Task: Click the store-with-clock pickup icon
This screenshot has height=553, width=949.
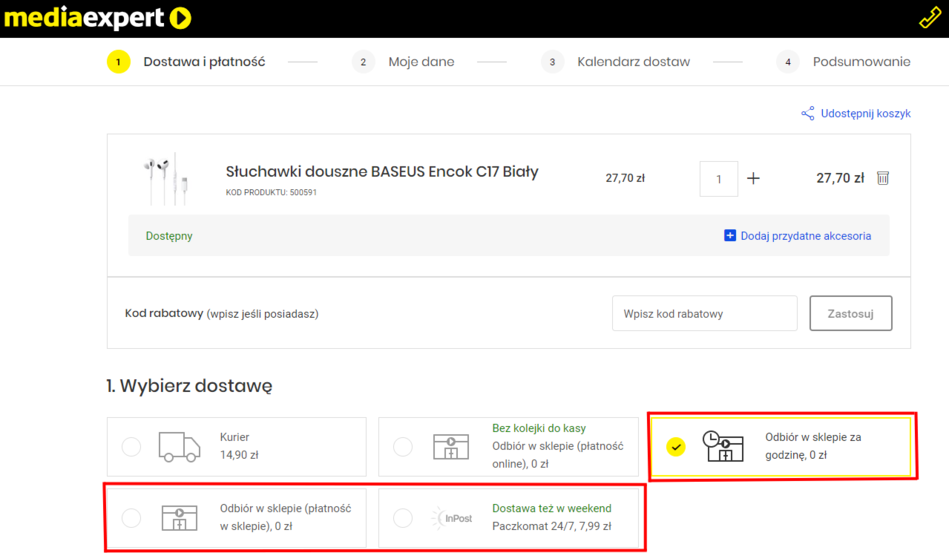Action: (x=723, y=446)
